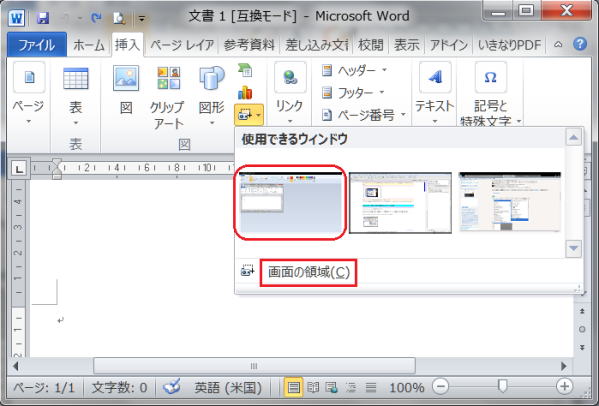Open the ヘッダー dropdown
This screenshot has height=406, width=599.
pos(355,70)
